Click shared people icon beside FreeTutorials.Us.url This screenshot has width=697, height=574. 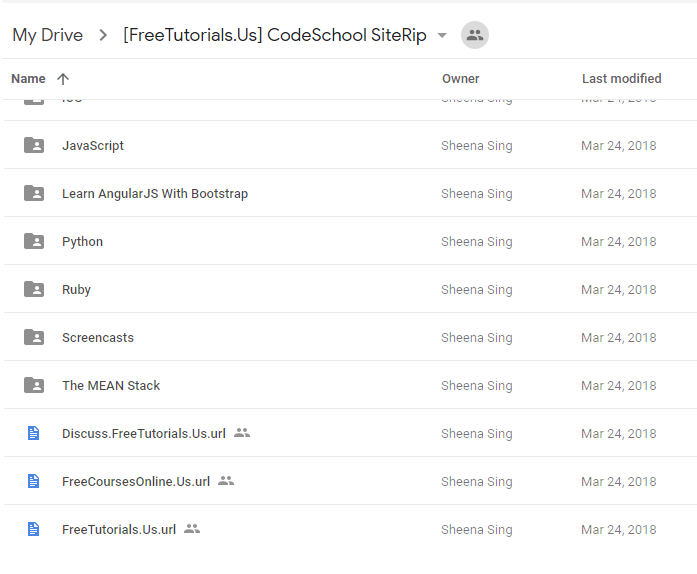click(192, 529)
